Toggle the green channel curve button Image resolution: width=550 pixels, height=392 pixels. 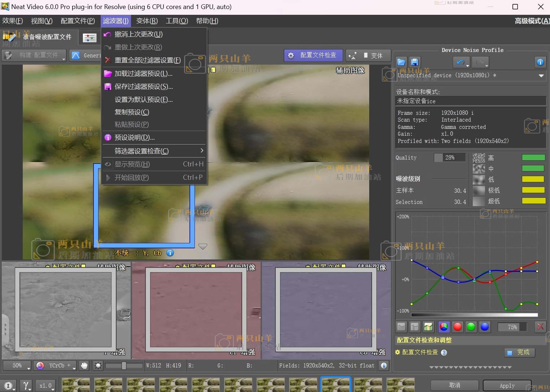tap(471, 327)
